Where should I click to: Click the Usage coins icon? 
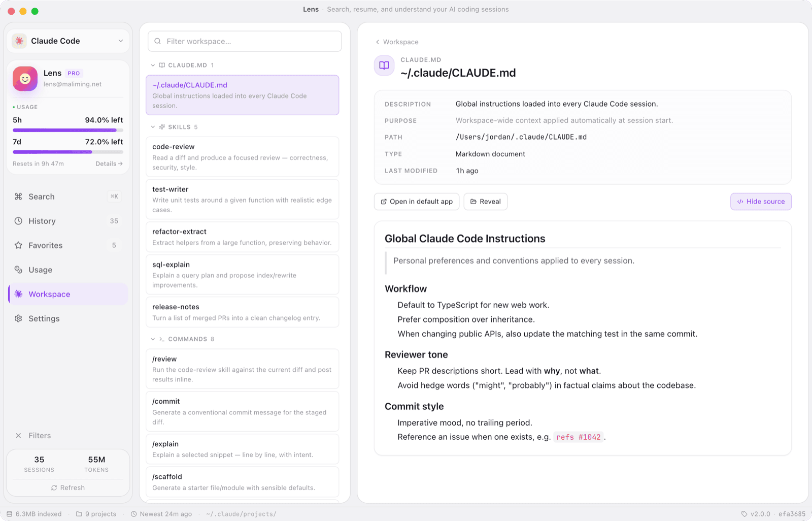coord(18,270)
